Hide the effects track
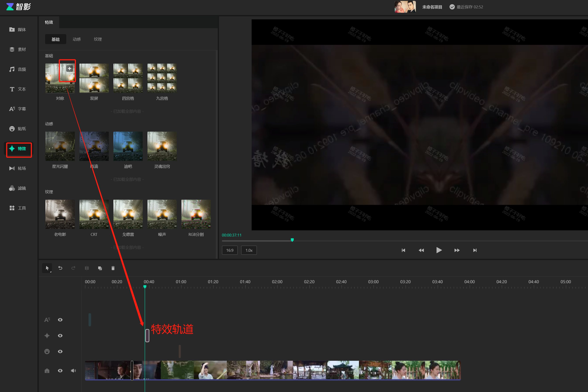Screen dimensions: 588x392 60,335
